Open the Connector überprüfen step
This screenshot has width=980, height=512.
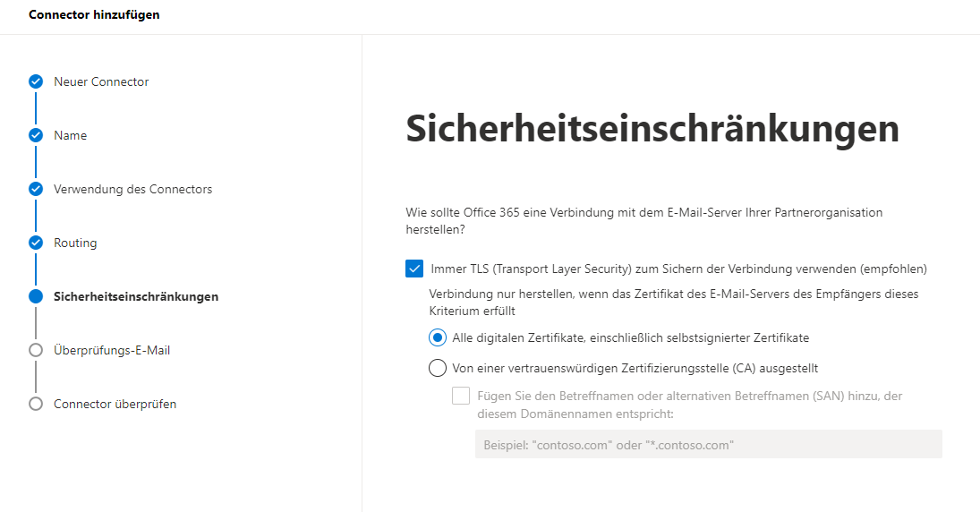(x=115, y=405)
